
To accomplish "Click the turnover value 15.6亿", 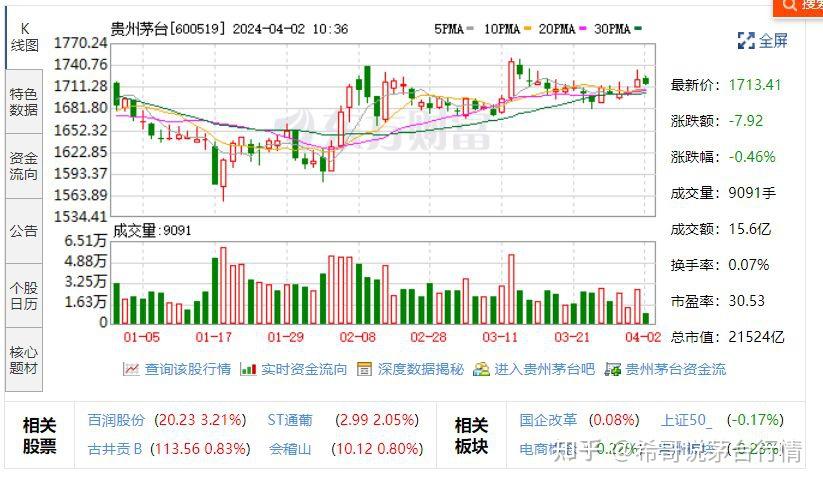I will [750, 229].
